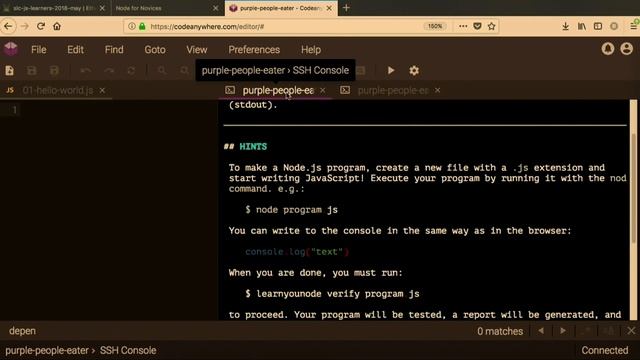Close the Node for Novices browser tab
Screen dimensions: 640x360
(x=216, y=8)
